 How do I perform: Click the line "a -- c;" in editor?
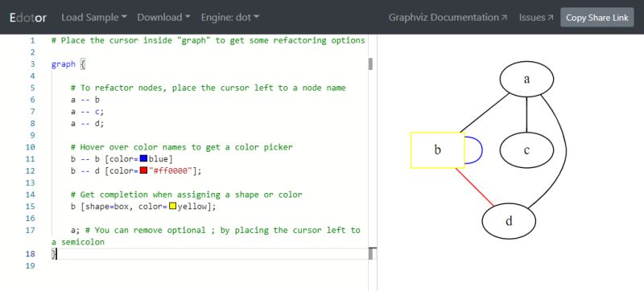88,112
